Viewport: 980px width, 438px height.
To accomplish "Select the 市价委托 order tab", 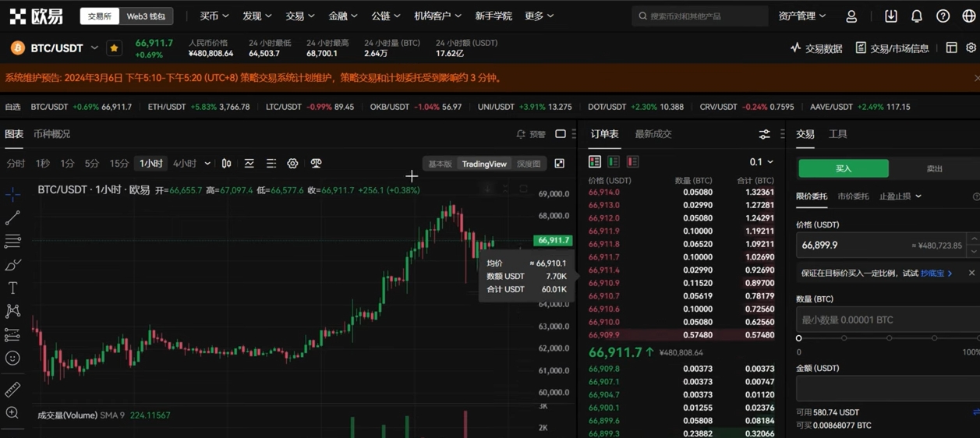I will pos(853,196).
